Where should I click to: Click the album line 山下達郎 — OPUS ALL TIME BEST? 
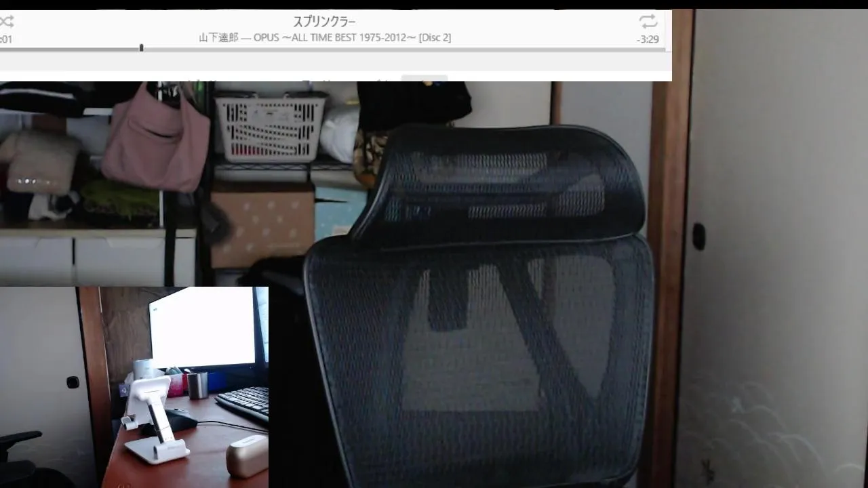coord(325,37)
